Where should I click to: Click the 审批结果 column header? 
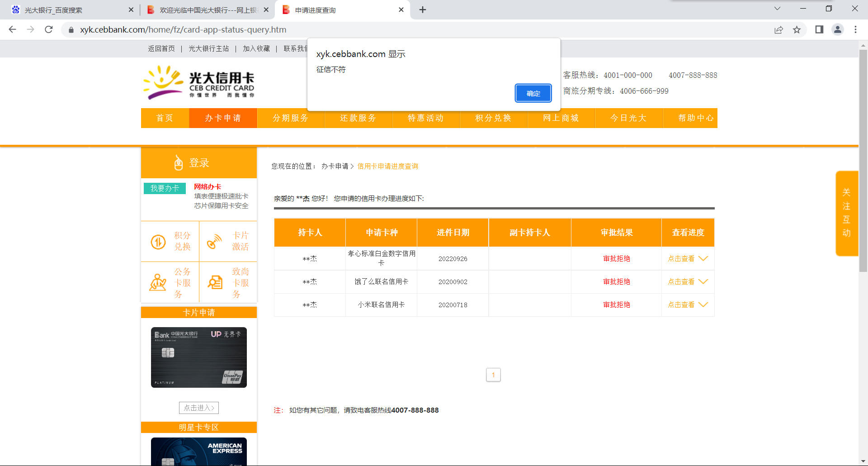tap(616, 233)
